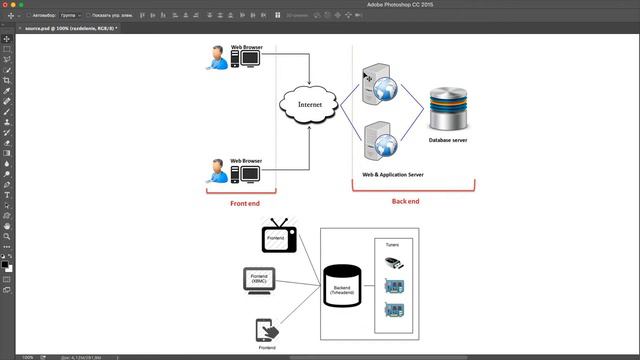Image resolution: width=640 pixels, height=360 pixels.
Task: Select the Eyedropper tool
Action: pyautogui.click(x=7, y=91)
